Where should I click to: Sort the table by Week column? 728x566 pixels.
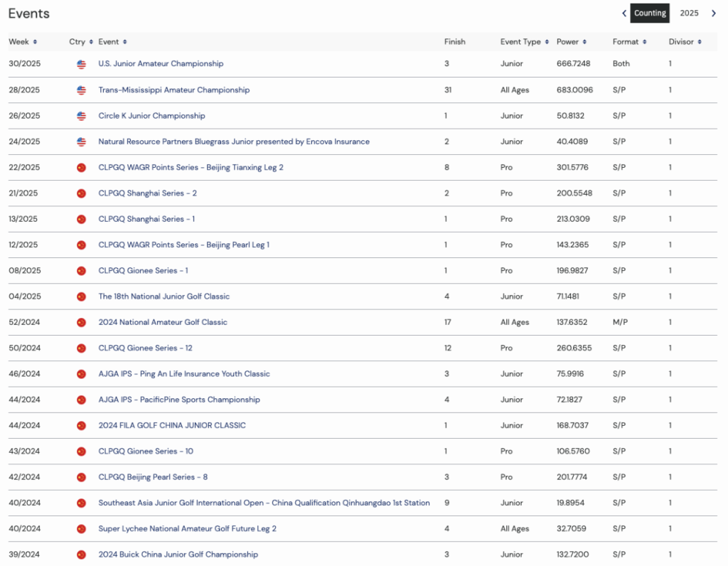(x=23, y=42)
